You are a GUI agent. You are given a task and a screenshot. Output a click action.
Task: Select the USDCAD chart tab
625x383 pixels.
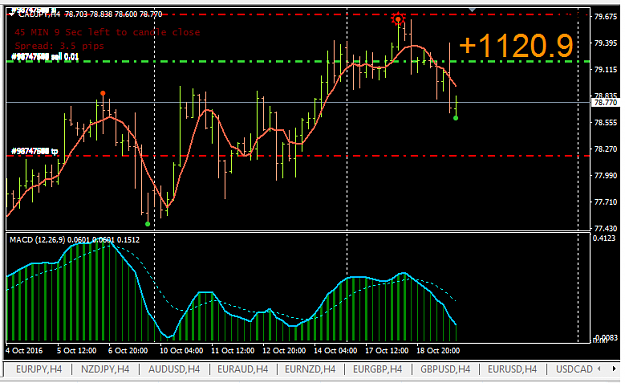574,369
